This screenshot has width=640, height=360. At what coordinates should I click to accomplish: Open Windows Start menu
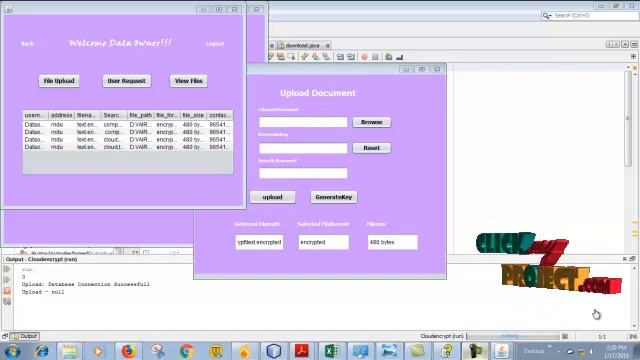tap(13, 351)
